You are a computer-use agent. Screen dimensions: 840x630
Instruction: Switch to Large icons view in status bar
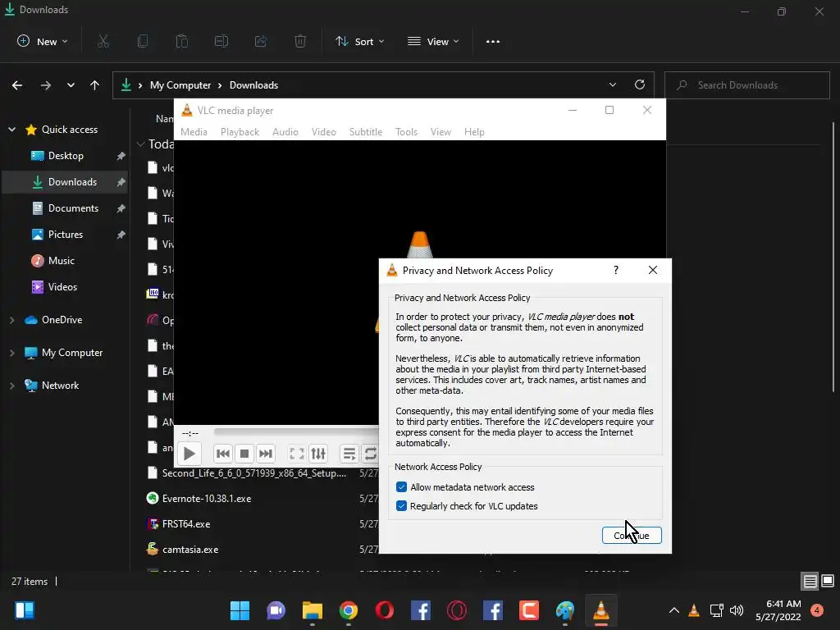point(828,582)
